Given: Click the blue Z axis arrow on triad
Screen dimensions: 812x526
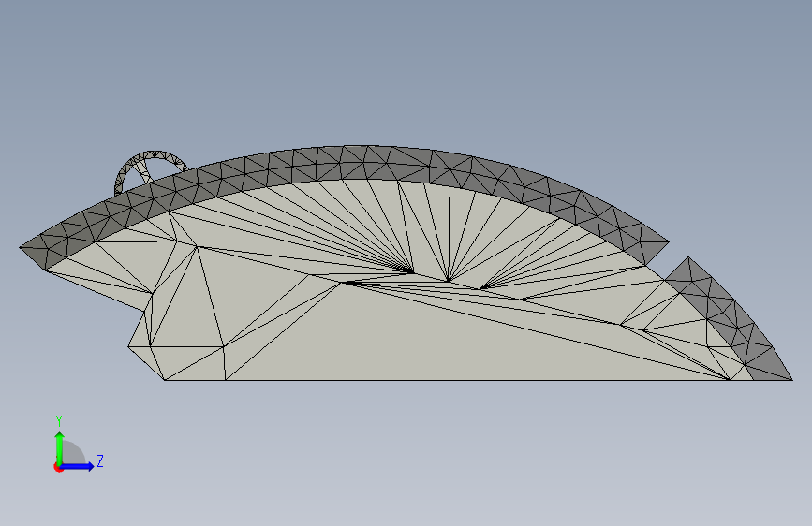Looking at the screenshot, I should click(78, 466).
